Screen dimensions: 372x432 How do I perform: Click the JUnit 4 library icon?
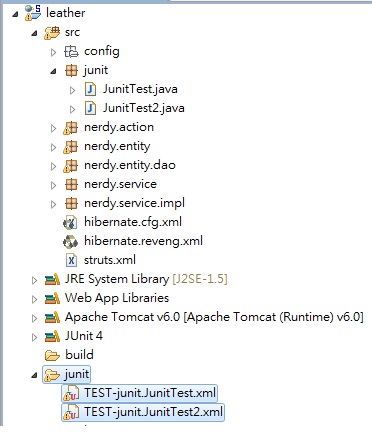52,336
